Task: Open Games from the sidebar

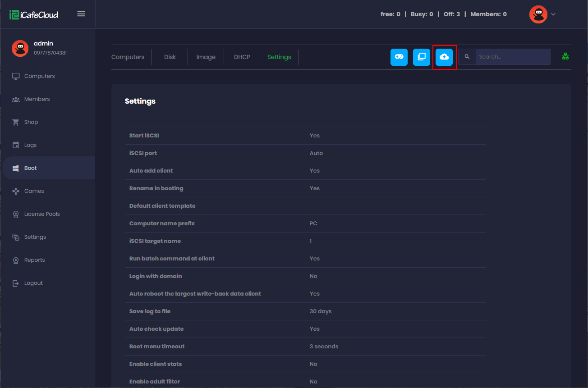Action: click(x=34, y=191)
